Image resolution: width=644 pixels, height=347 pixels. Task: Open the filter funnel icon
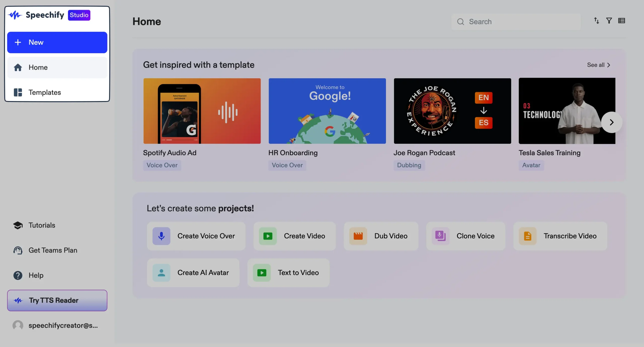pyautogui.click(x=609, y=21)
